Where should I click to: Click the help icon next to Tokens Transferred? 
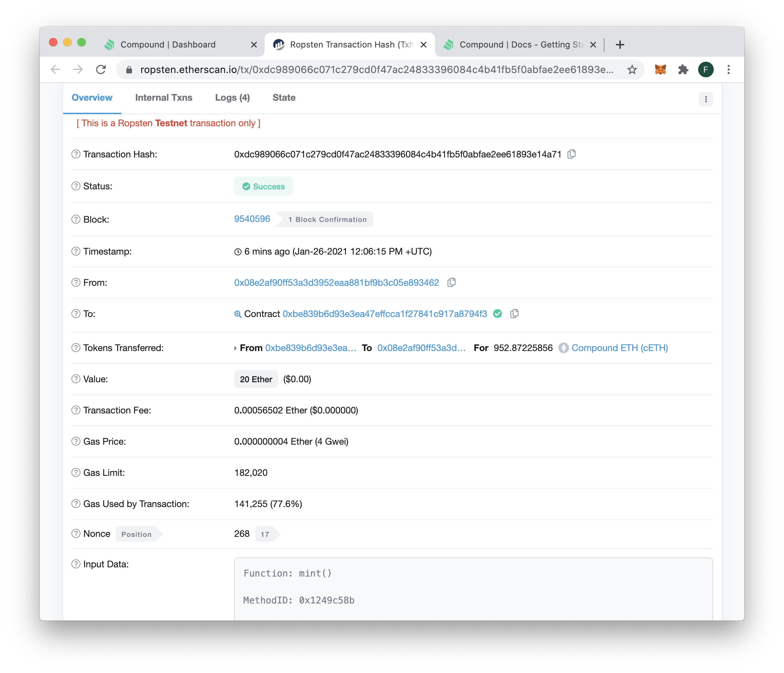pyautogui.click(x=76, y=347)
